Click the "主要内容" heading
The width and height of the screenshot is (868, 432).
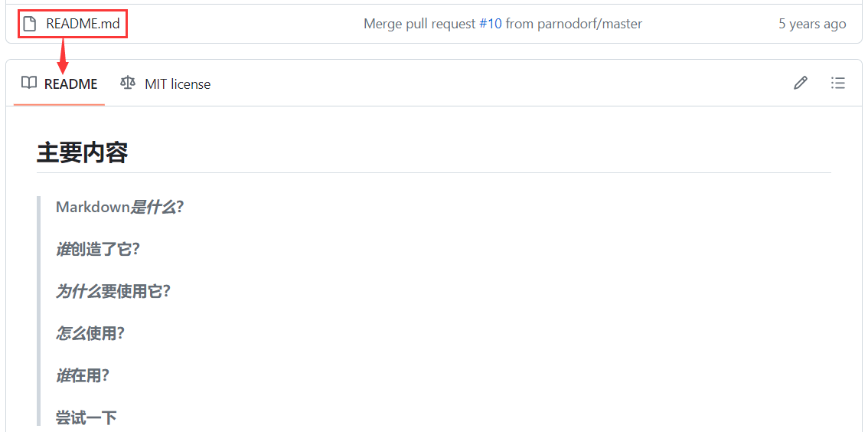coord(82,153)
